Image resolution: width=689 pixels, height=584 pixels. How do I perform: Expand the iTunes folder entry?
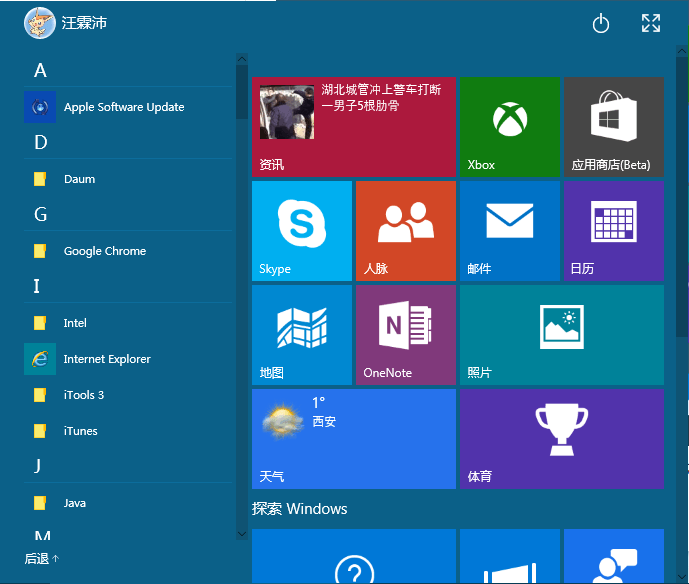[80, 431]
